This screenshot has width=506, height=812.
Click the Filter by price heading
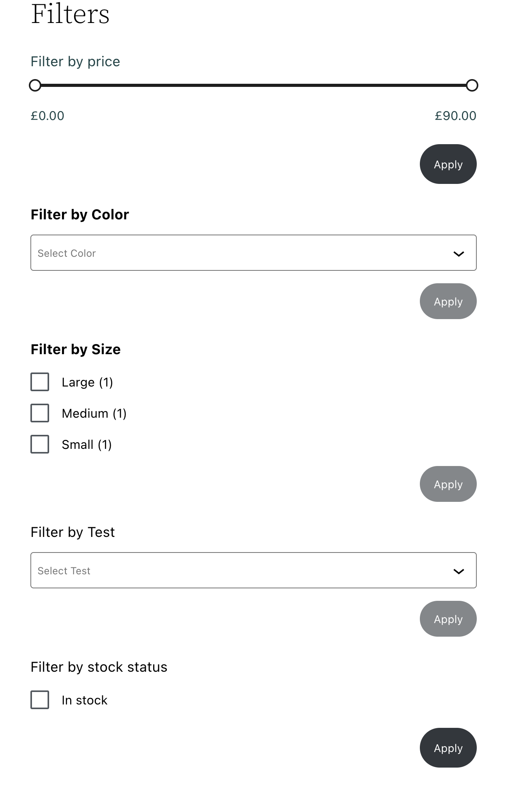(x=75, y=61)
